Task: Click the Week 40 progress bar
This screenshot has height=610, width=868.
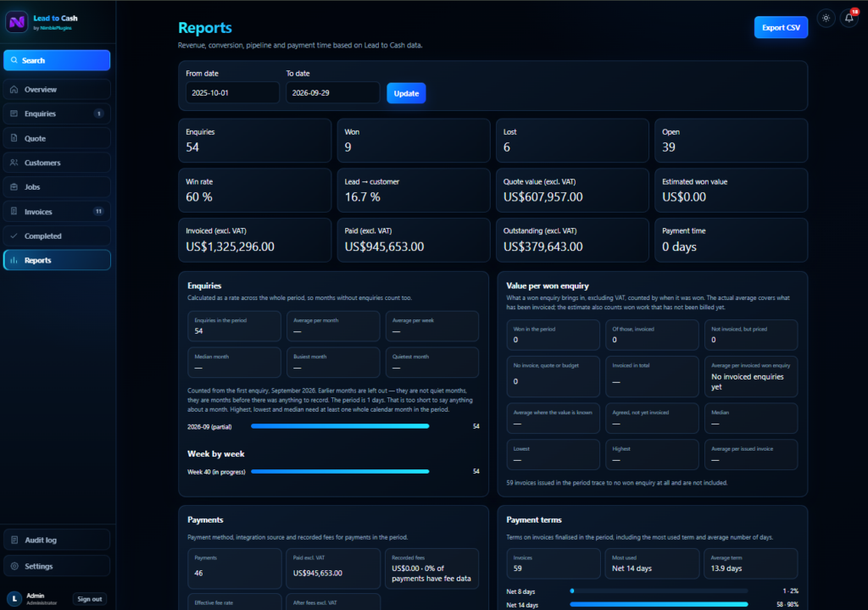Action: (340, 472)
